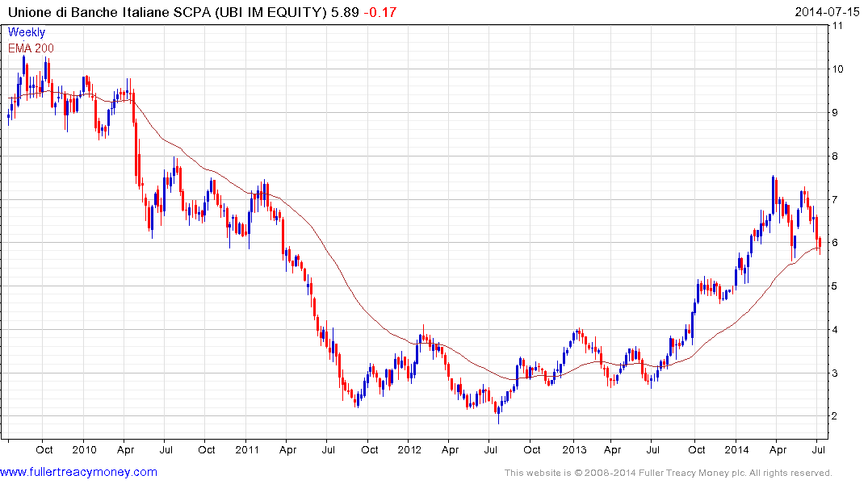This screenshot has height=484, width=868.
Task: Click the y-axis label 3
Action: (835, 373)
